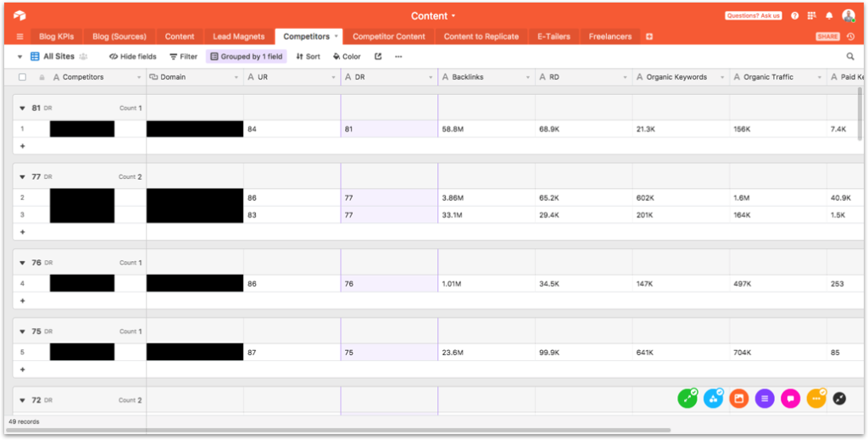Collapse the 76 DR group
This screenshot has width=868, height=440.
click(x=23, y=263)
